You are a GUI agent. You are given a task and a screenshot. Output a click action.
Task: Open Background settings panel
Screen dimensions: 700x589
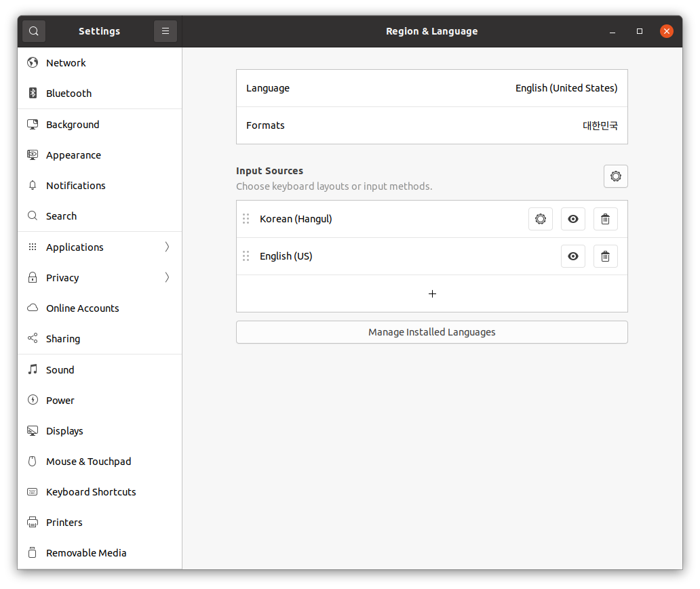tap(100, 124)
